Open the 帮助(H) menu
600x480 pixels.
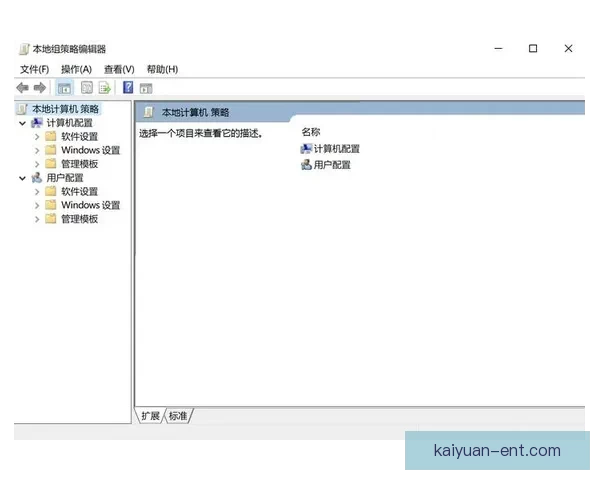[162, 69]
